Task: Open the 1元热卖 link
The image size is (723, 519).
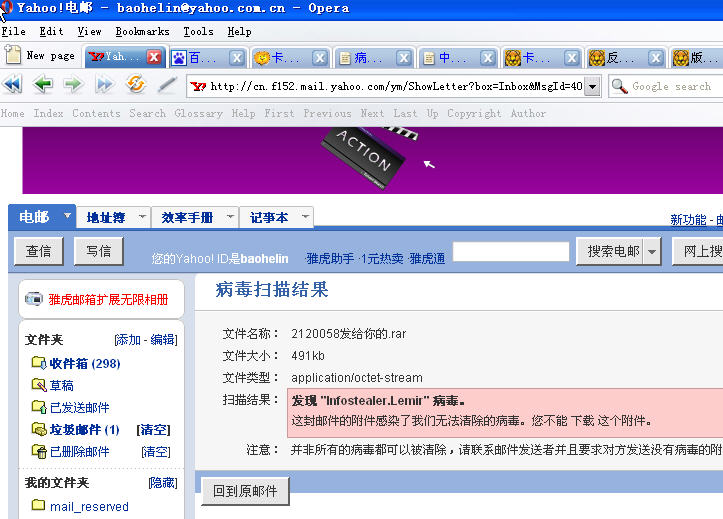Action: [x=382, y=259]
